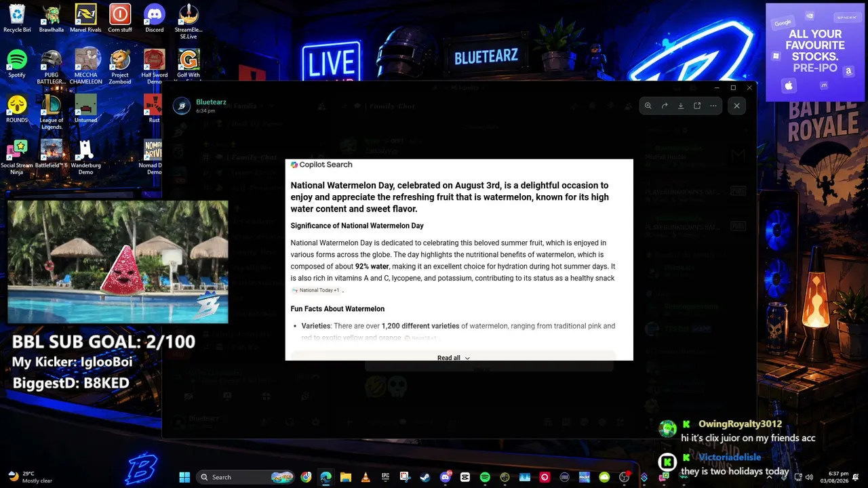Image resolution: width=868 pixels, height=488 pixels.
Task: Select the StreamElements SE.Live desktop shortcut
Action: [x=189, y=22]
